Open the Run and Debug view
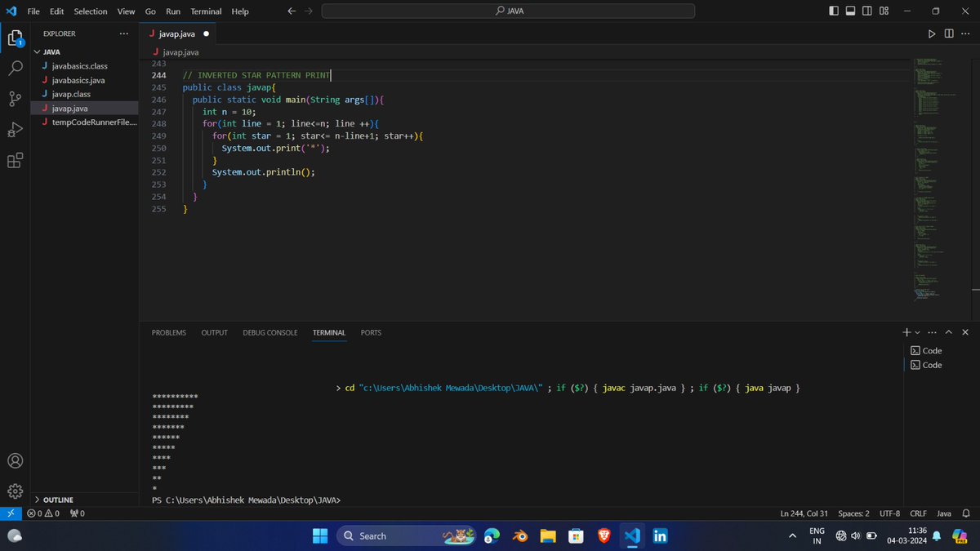The height and width of the screenshot is (551, 980). 15,130
